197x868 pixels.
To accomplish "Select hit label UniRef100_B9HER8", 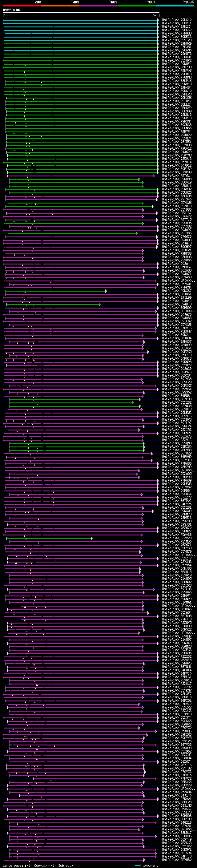I will pos(177,94).
